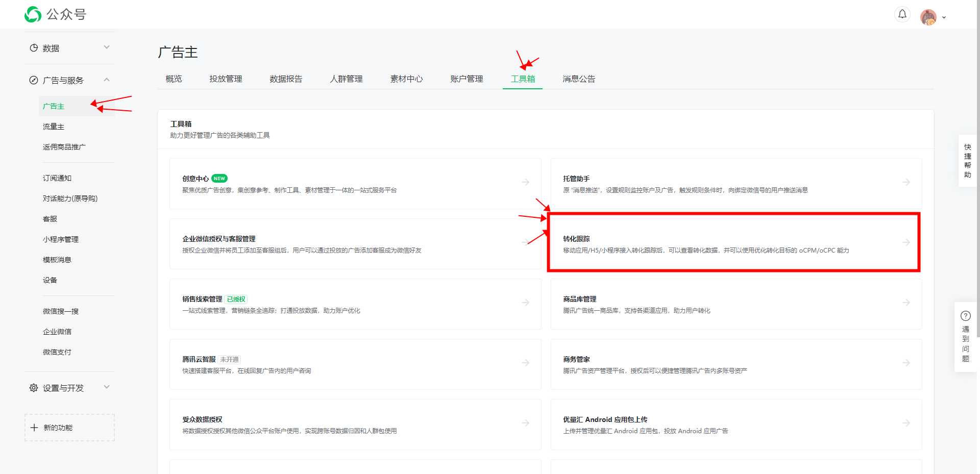Open the 腾讯云智服 card title
This screenshot has width=980, height=474.
click(199, 359)
